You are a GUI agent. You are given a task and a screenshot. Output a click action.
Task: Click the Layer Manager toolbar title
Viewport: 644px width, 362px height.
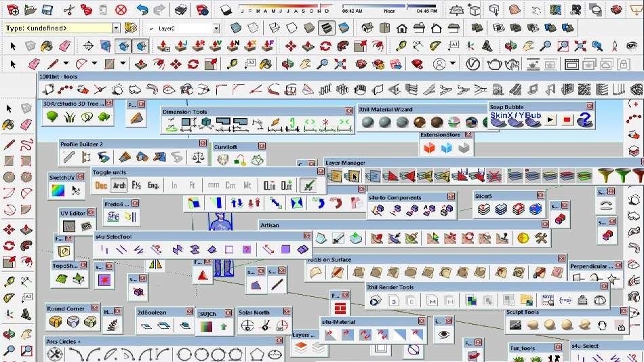[x=346, y=163]
